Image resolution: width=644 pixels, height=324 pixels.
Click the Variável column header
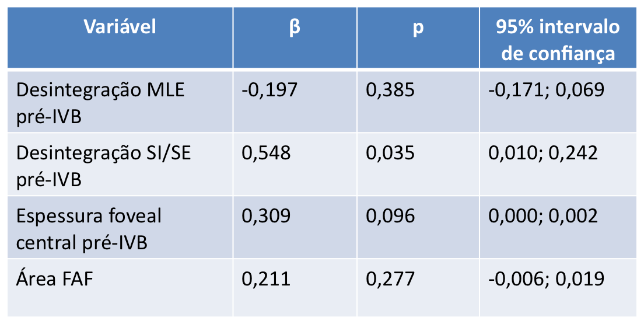pyautogui.click(x=120, y=27)
